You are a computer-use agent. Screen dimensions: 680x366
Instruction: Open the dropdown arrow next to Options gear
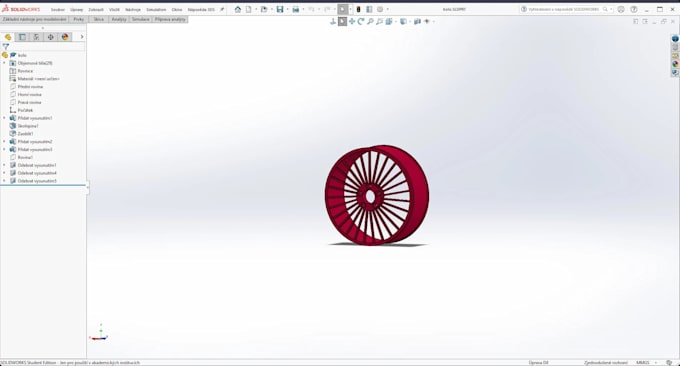click(x=387, y=9)
